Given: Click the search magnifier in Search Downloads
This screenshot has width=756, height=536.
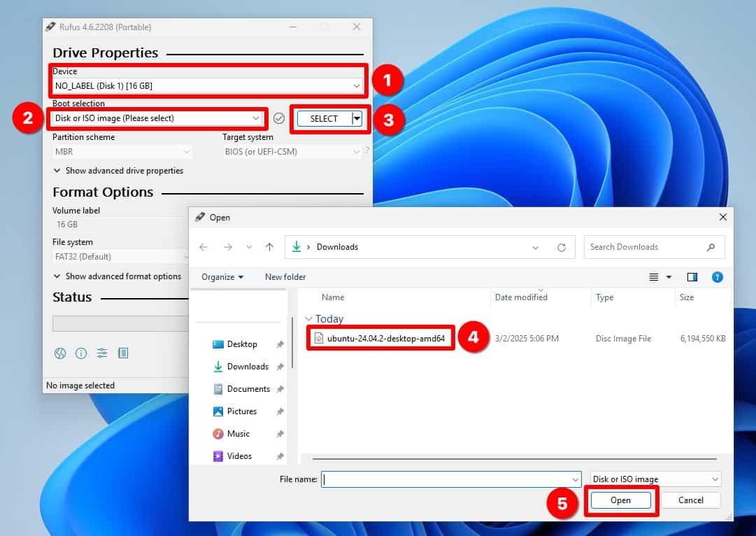Looking at the screenshot, I should (711, 246).
